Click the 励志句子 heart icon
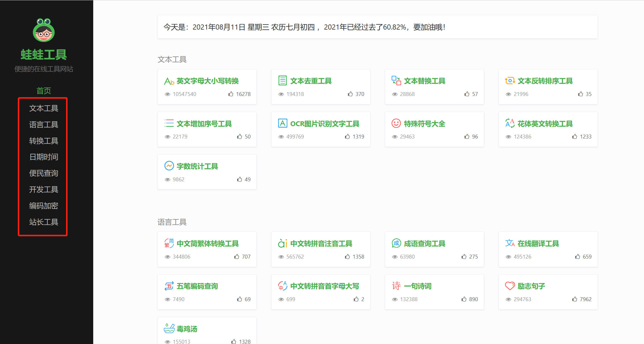 [510, 286]
